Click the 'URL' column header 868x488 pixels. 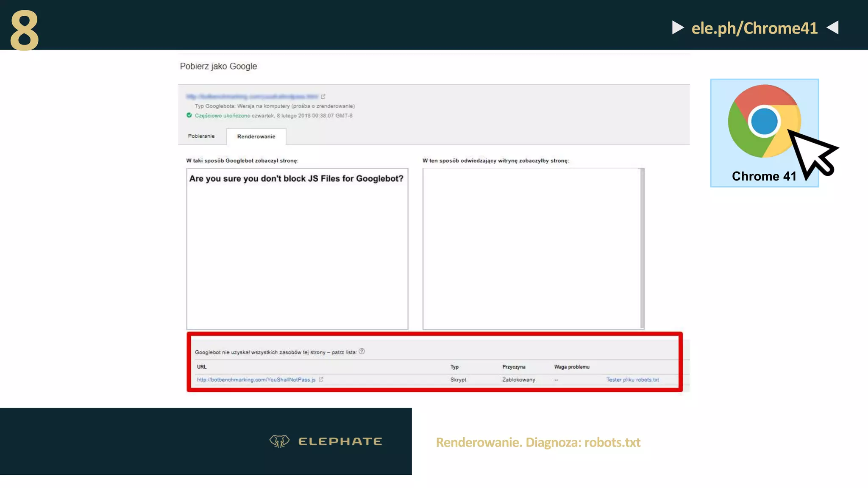click(x=202, y=367)
